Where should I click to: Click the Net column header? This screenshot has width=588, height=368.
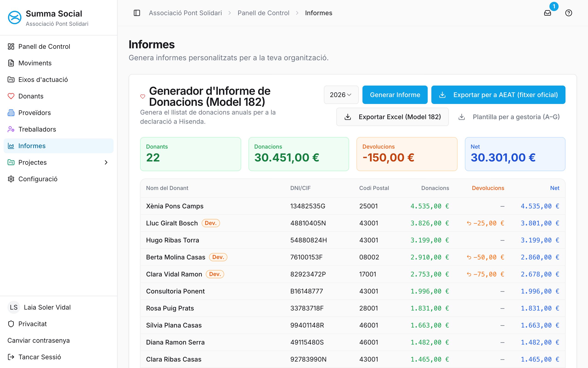click(555, 188)
